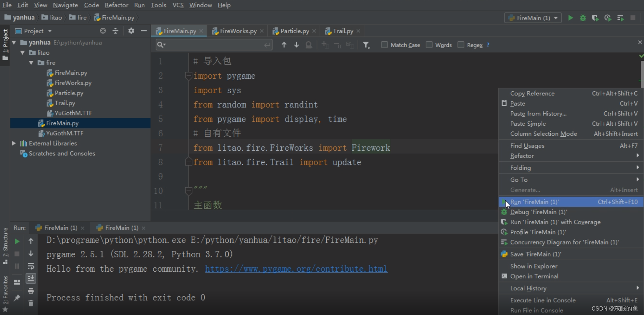
Task: Select Debug 'FireMain (1)' in context menu
Action: (571, 212)
